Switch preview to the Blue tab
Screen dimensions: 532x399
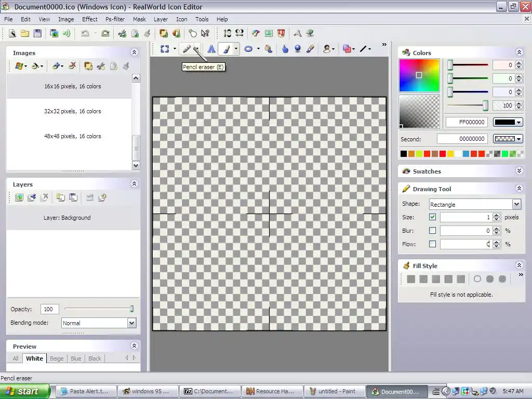76,358
